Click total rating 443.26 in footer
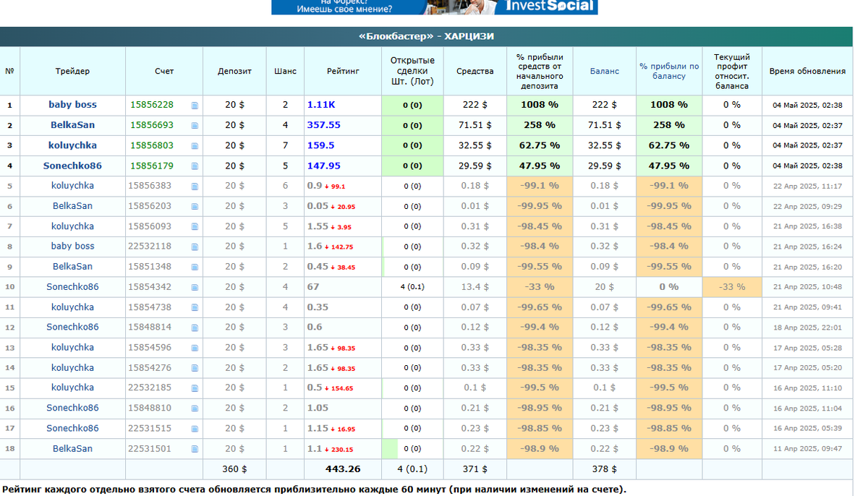The image size is (868, 496). click(x=343, y=469)
